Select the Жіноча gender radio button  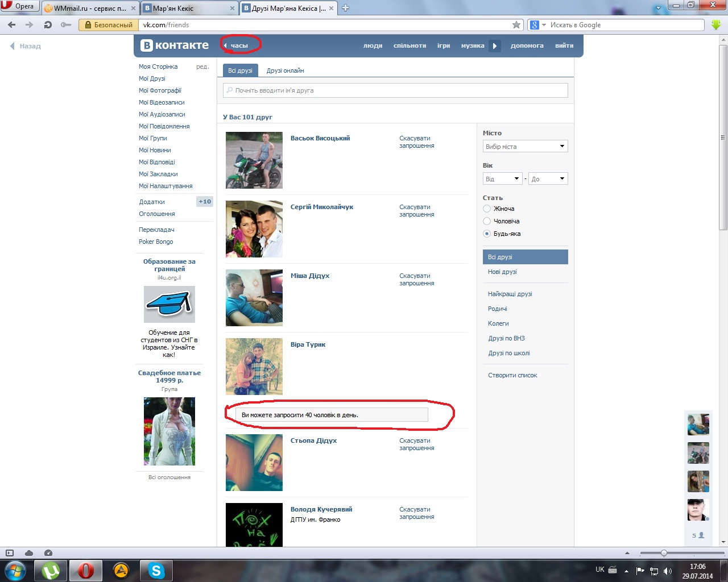487,209
